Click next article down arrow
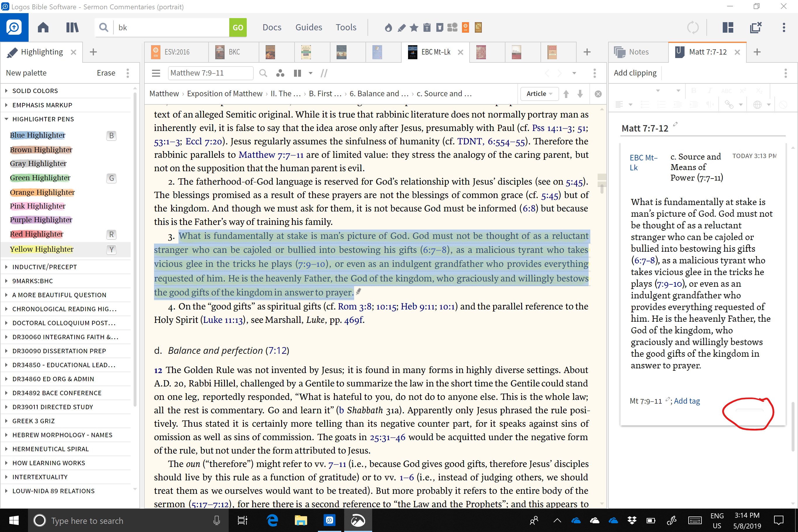 tap(580, 94)
